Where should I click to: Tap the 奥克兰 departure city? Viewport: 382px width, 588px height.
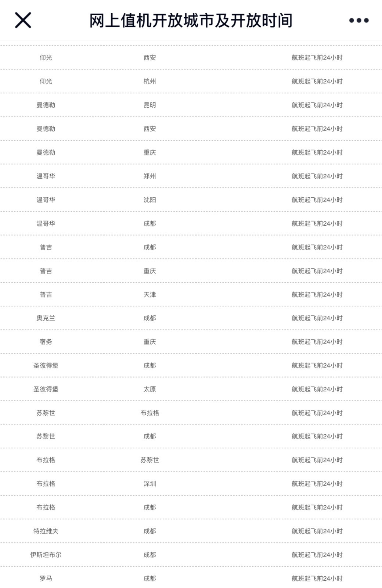(x=46, y=318)
